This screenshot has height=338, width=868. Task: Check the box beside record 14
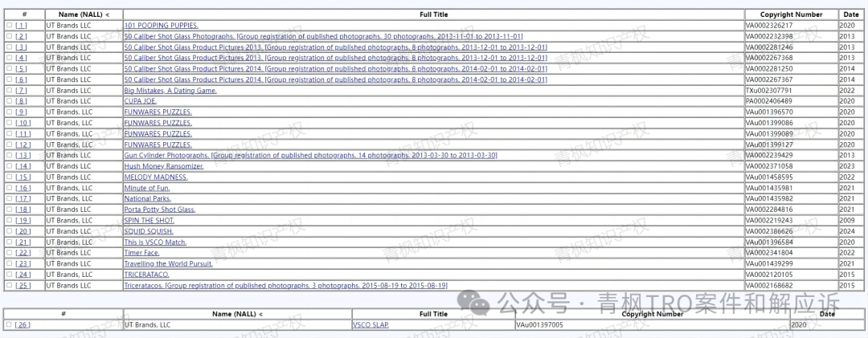(10, 166)
